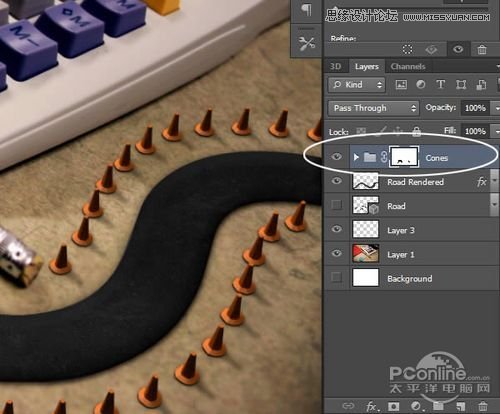Expand the Cones group triangle
The image size is (500, 414).
coord(356,157)
